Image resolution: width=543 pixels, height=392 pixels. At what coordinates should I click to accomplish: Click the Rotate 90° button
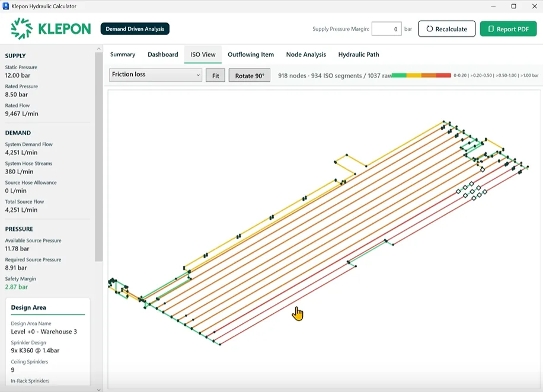(x=250, y=76)
